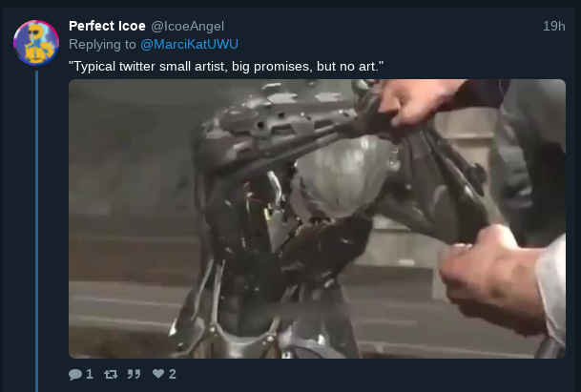This screenshot has height=392, width=581.
Task: Quote the tweet with the quotation marks icon
Action: pyautogui.click(x=134, y=374)
